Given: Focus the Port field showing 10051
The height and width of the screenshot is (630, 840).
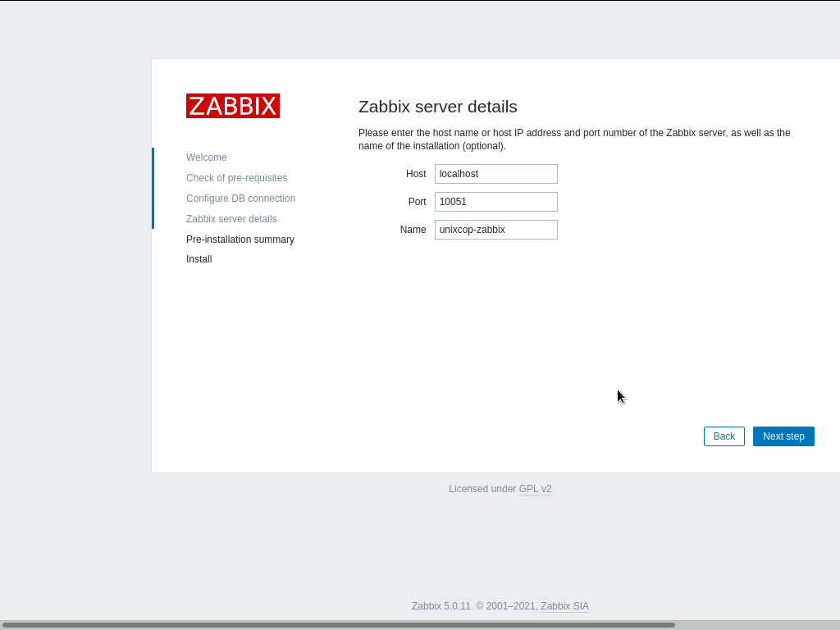Looking at the screenshot, I should 496,202.
